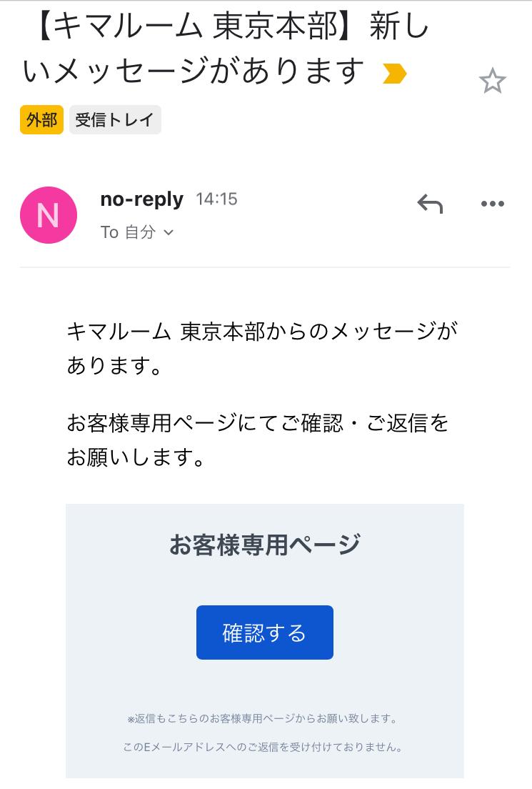
Task: Click the yellow importance marker after the subject
Action: point(394,74)
